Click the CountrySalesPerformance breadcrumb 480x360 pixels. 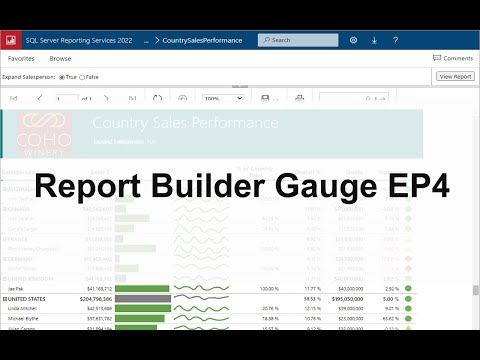pyautogui.click(x=202, y=41)
